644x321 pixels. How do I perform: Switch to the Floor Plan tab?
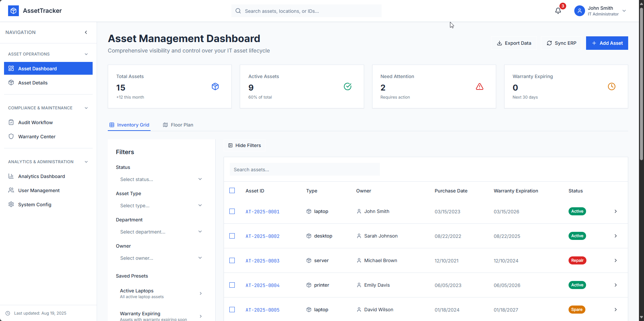[178, 125]
